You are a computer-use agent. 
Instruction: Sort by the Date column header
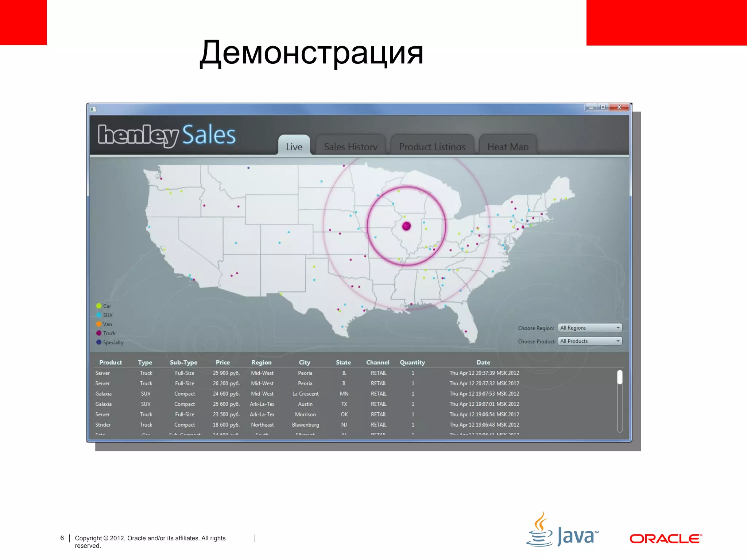483,362
